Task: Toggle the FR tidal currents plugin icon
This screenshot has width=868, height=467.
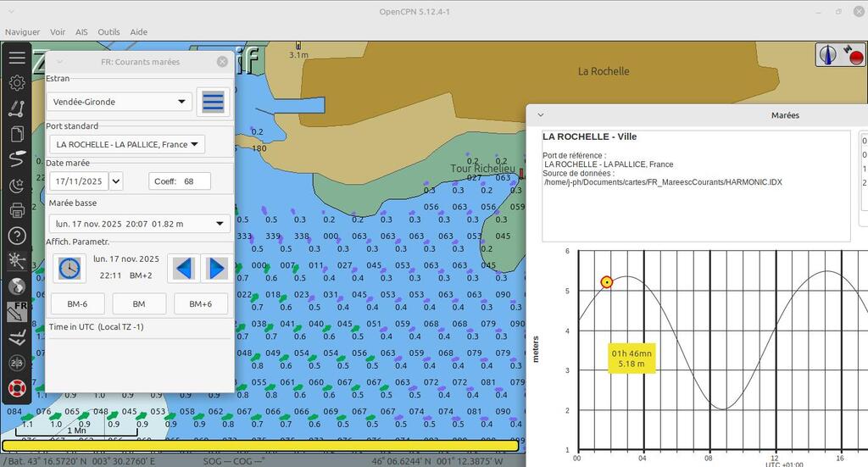Action: click(x=17, y=312)
